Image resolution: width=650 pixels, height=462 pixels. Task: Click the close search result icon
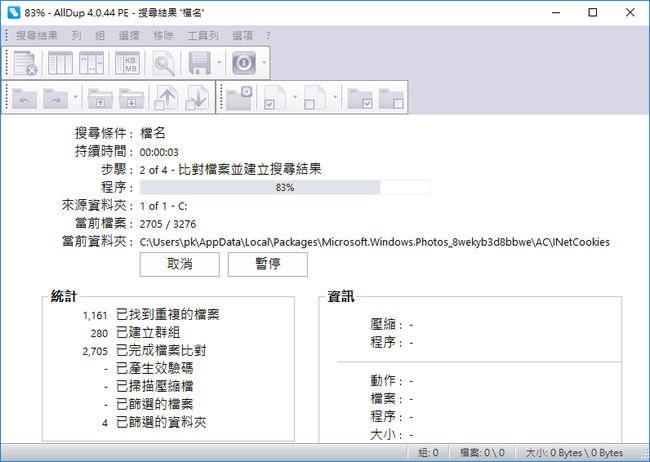click(x=25, y=63)
